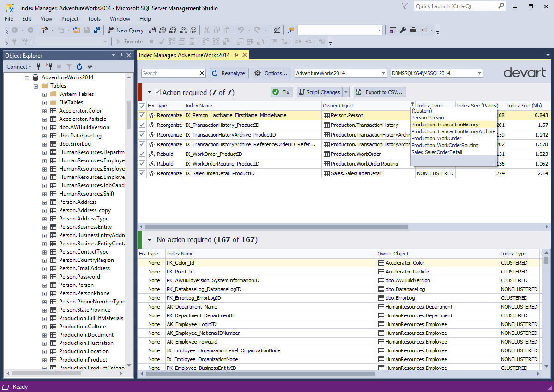
Task: Open the Connect dropdown in Object Explorer
Action: click(x=19, y=67)
